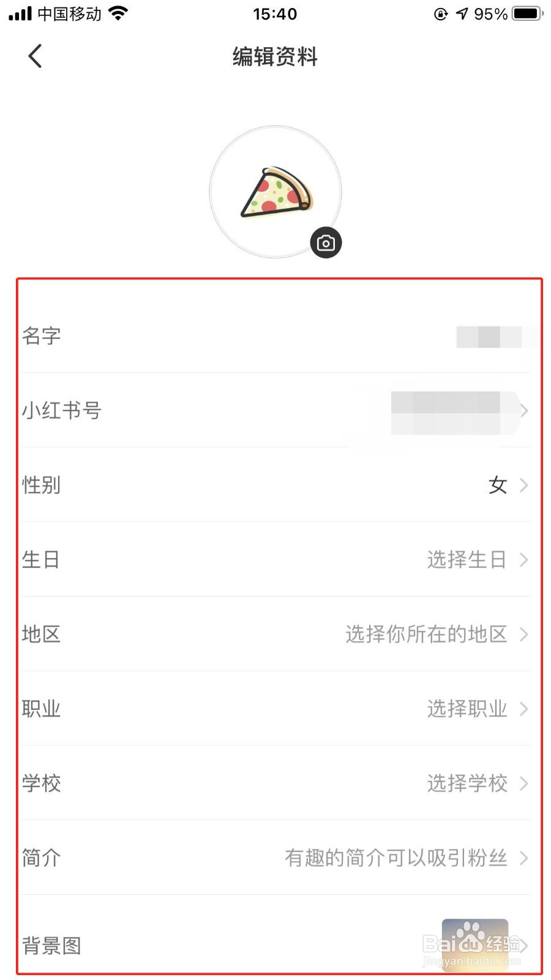Tap the rotation lock status icon
The width and height of the screenshot is (551, 980).
coord(441,13)
